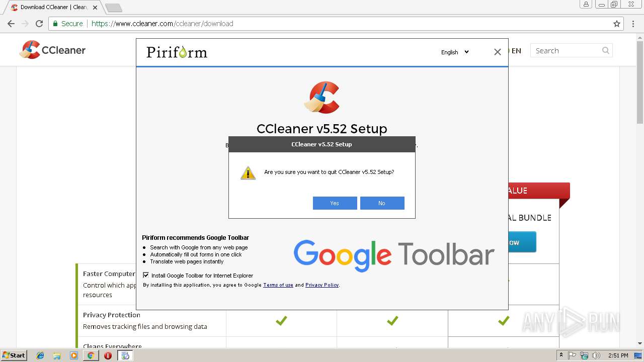644x362 pixels.
Task: Click the CCleaner v5.52 Setup dialog title
Action: tap(321, 144)
